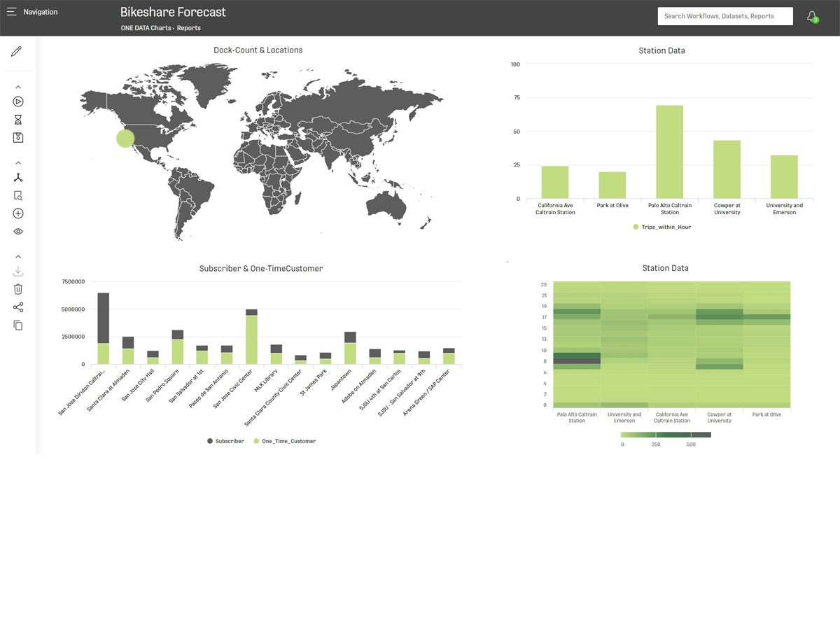Collapse the second sidebar group chevron
This screenshot has height=630, width=840.
click(x=18, y=163)
